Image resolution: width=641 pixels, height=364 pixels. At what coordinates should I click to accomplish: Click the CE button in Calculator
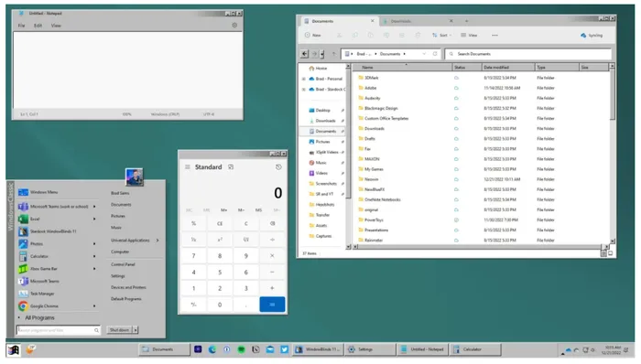tap(220, 223)
